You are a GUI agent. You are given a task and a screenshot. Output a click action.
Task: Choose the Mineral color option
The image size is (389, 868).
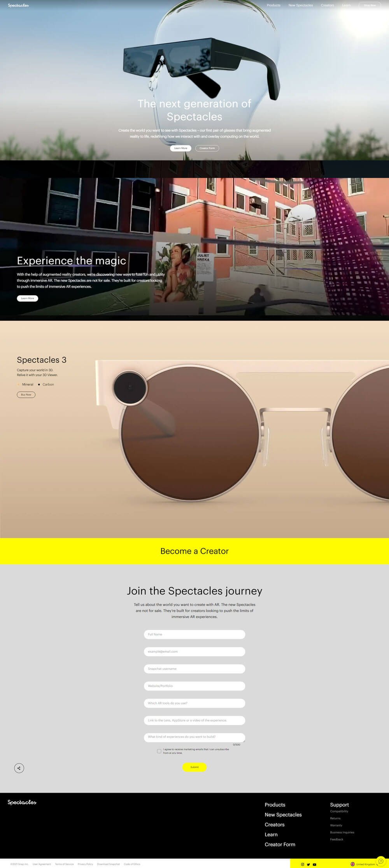[26, 384]
